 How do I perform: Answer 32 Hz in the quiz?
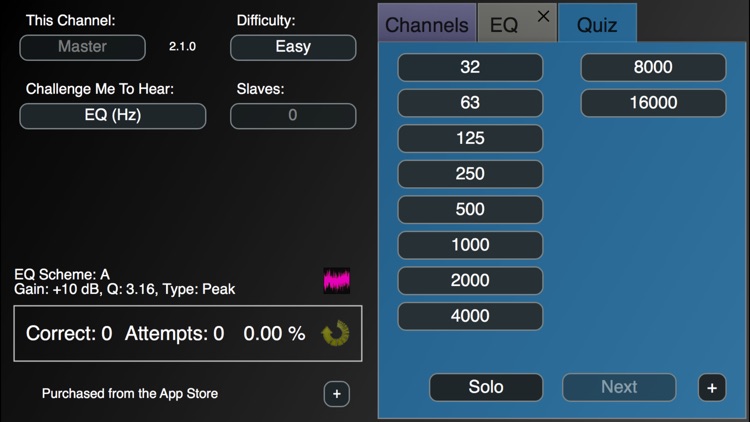point(470,67)
